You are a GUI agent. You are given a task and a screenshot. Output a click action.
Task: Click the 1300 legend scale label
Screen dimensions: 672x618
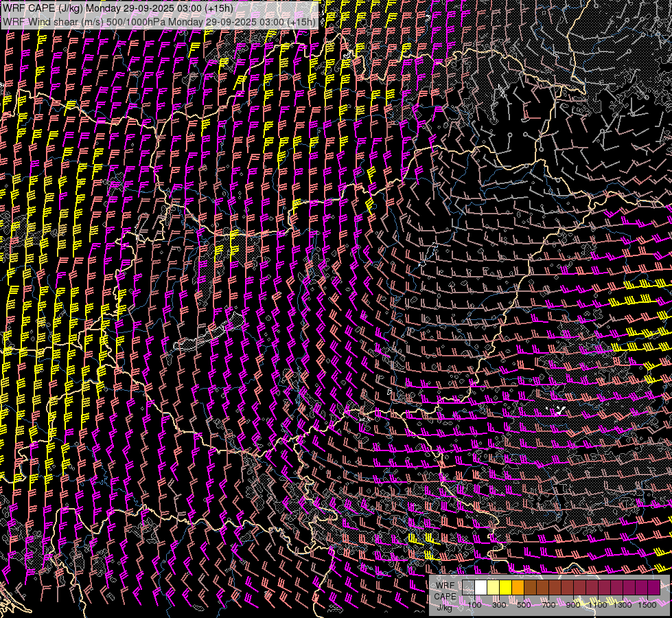point(623,605)
